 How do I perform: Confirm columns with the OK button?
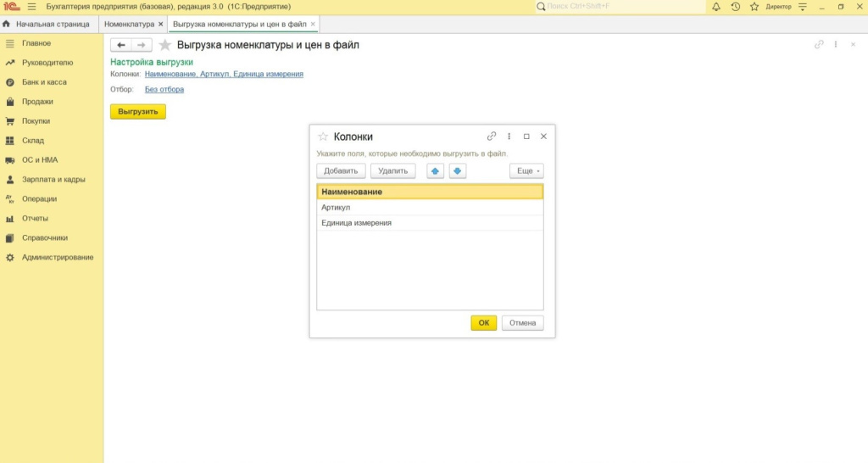point(483,323)
